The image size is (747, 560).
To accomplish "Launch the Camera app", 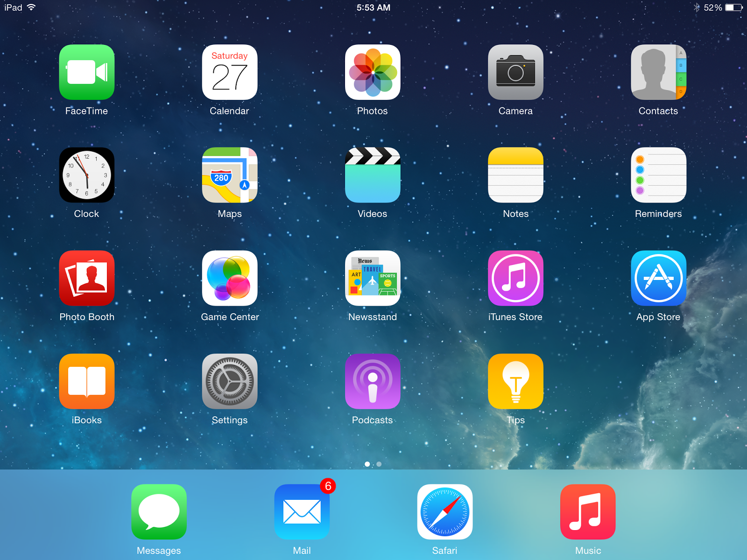I will [515, 72].
